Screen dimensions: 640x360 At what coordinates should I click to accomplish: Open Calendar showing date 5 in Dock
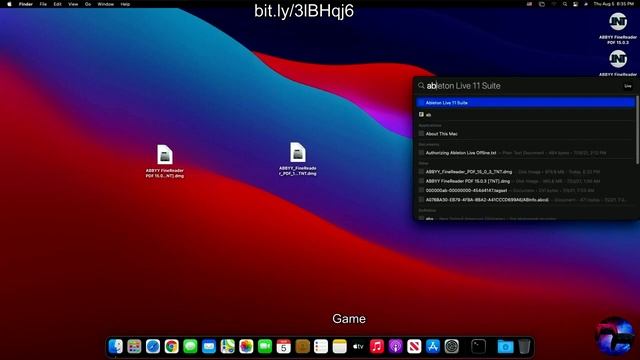click(284, 347)
